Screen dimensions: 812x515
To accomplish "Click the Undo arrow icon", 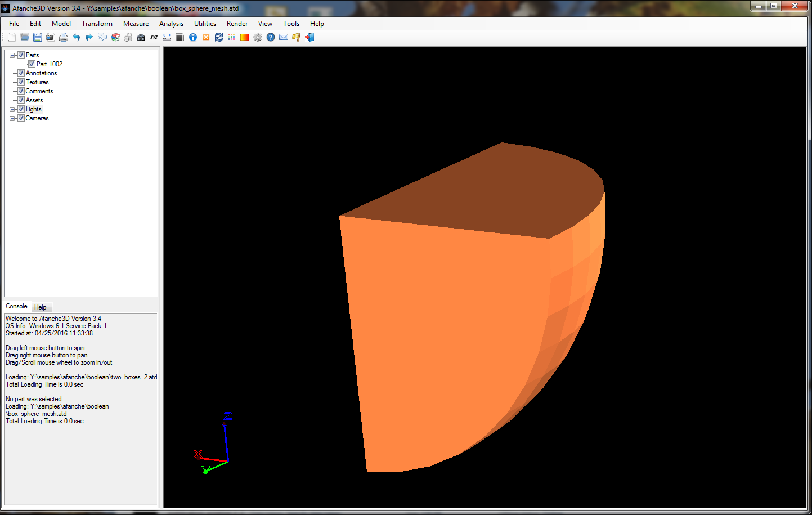I will tap(77, 37).
